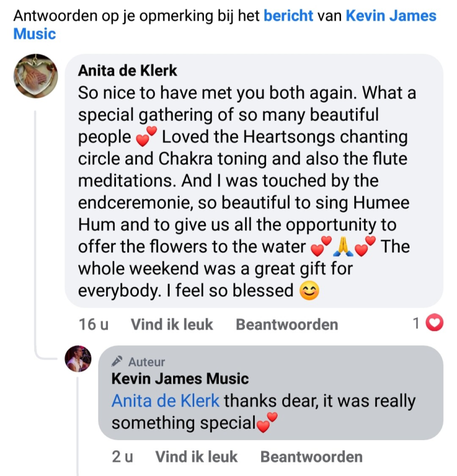Open the "bericht" link in header

(x=288, y=15)
